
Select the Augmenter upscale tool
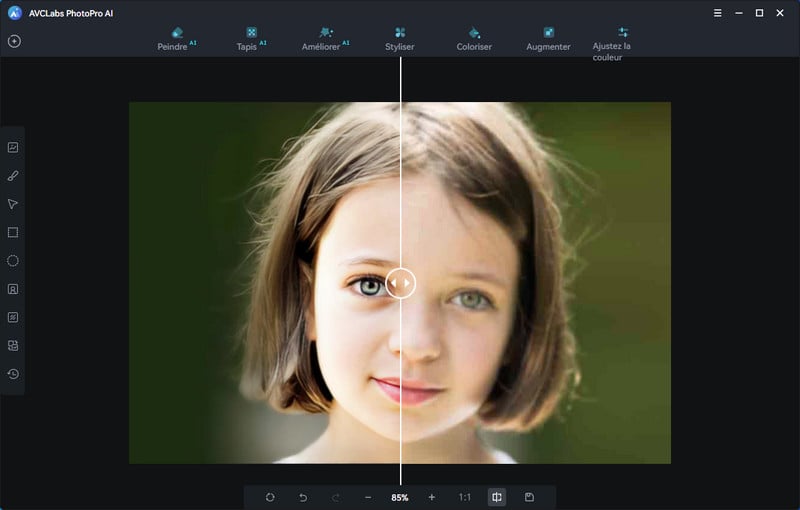click(548, 39)
